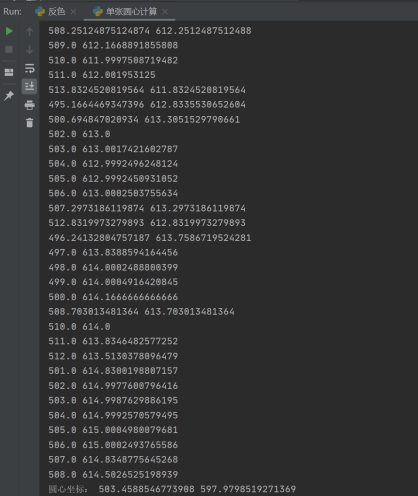Screen dimensions: 418x496
Task: Restore the run window layout
Action: coord(9,72)
